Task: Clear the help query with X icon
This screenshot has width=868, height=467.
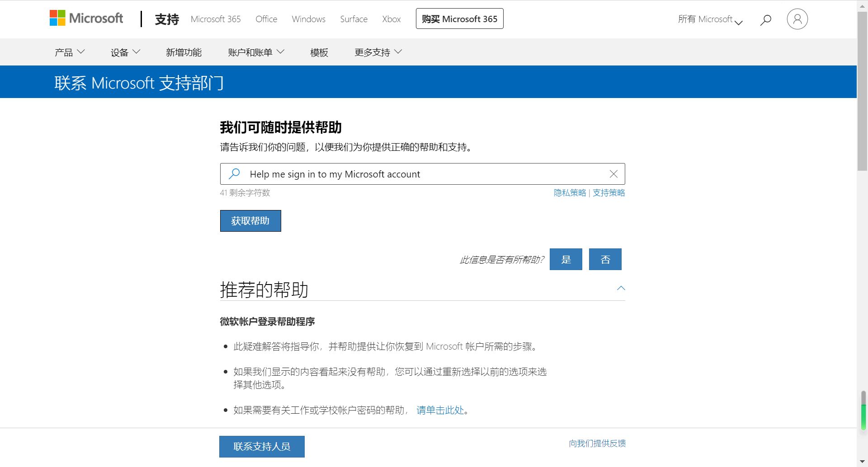Action: point(613,174)
